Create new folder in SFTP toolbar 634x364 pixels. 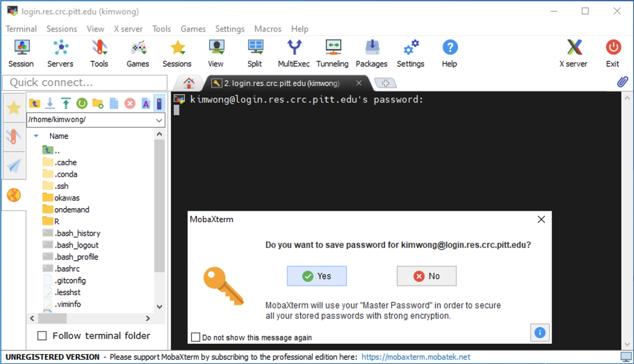(x=98, y=103)
